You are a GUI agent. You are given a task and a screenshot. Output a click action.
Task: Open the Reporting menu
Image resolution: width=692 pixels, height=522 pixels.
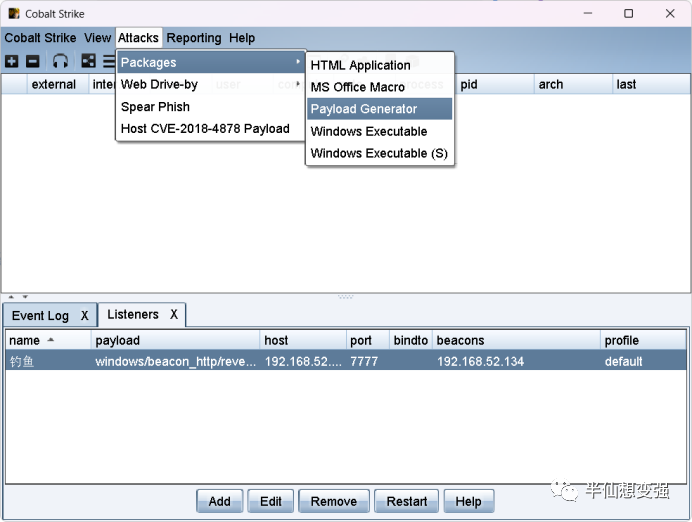[194, 38]
